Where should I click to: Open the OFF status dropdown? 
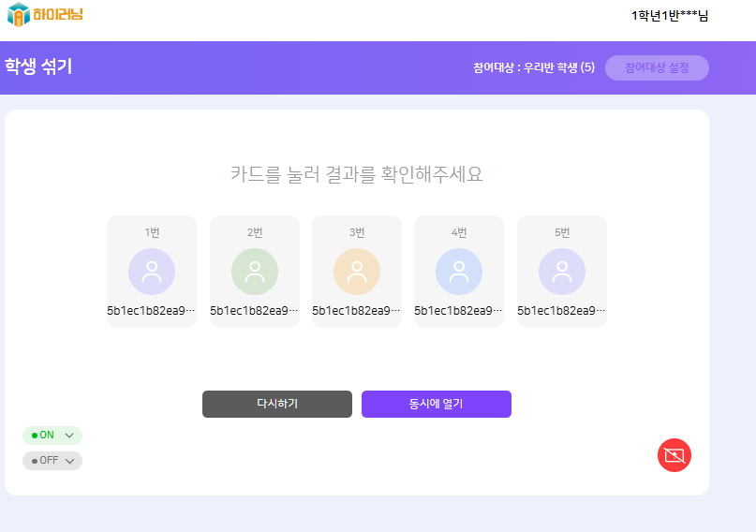point(52,461)
